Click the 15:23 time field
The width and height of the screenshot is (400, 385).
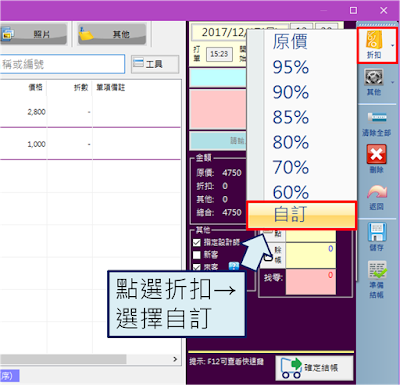coord(219,54)
